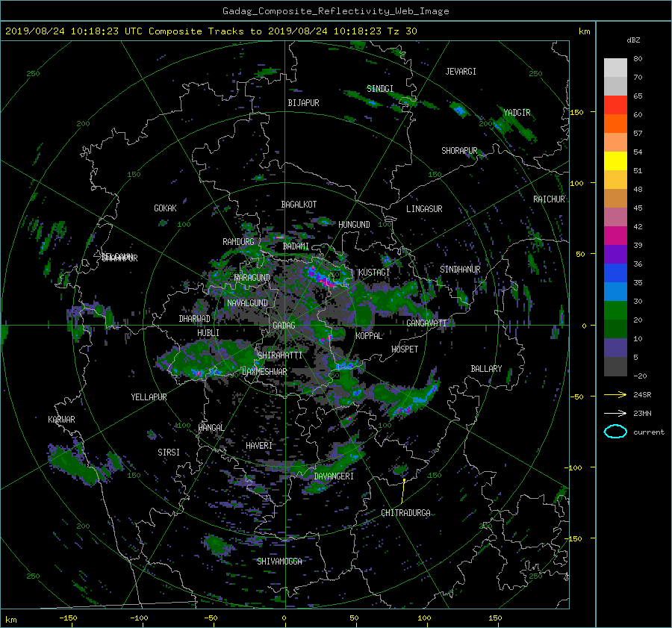The height and width of the screenshot is (628, 672).
Task: Click the BAGALKOT city label
Action: point(299,205)
